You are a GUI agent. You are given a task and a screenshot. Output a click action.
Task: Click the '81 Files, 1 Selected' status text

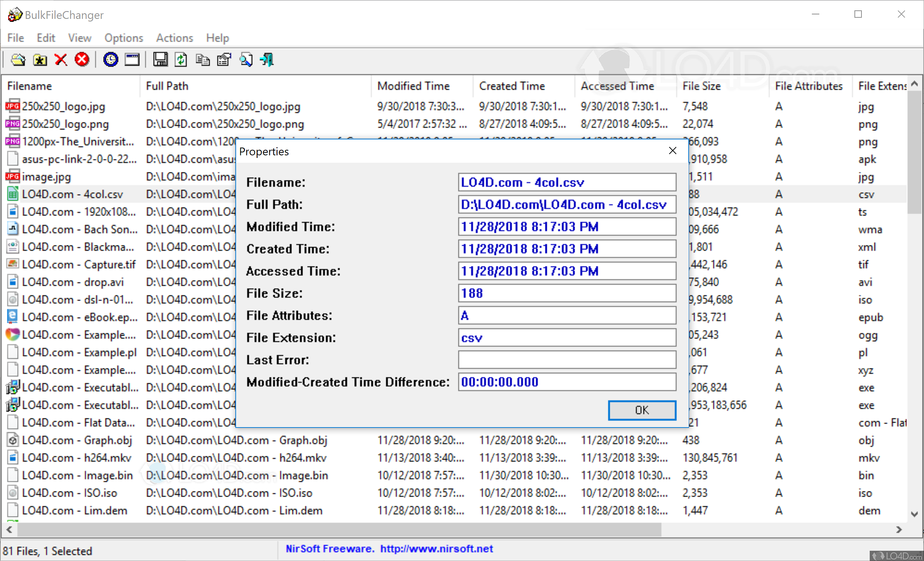[47, 551]
